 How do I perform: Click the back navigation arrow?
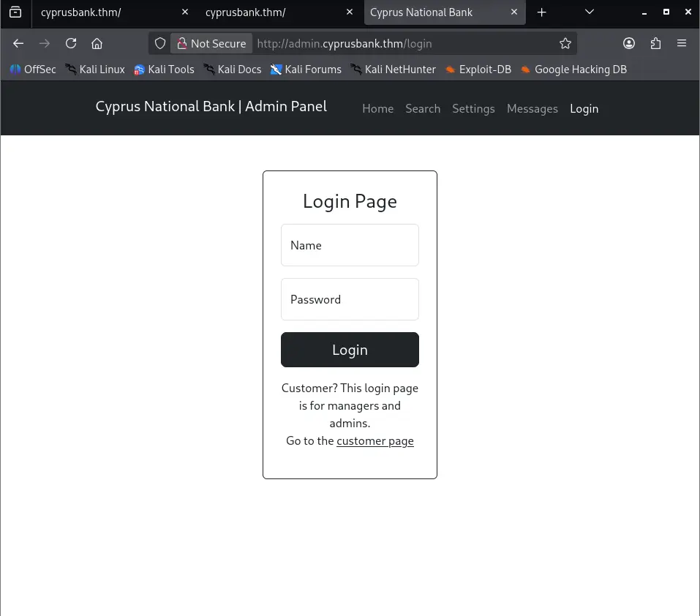point(19,44)
